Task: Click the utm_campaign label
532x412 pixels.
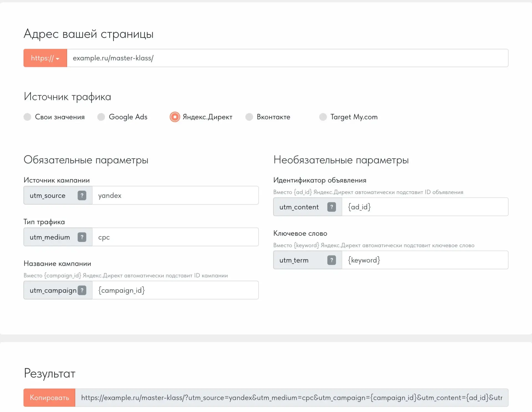Action: pos(53,291)
